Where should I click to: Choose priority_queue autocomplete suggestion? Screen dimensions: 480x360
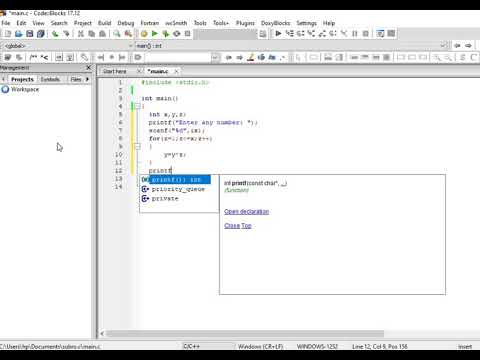(178, 189)
